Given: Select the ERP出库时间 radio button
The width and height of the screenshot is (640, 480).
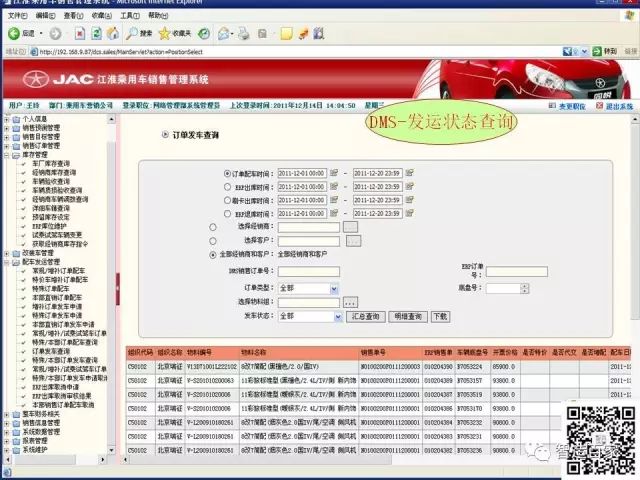Looking at the screenshot, I should point(227,187).
